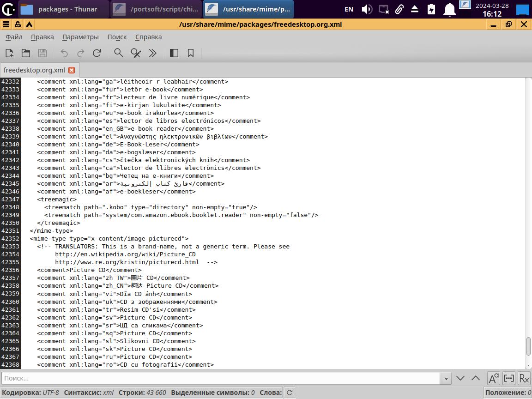Click the Синтаксис xml status entry
Image resolution: width=532 pixels, height=399 pixels.
tap(89, 393)
